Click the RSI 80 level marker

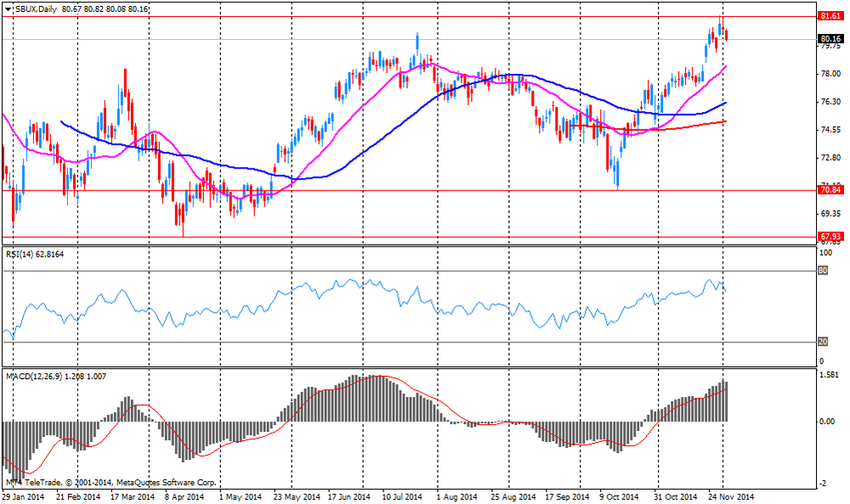click(822, 271)
